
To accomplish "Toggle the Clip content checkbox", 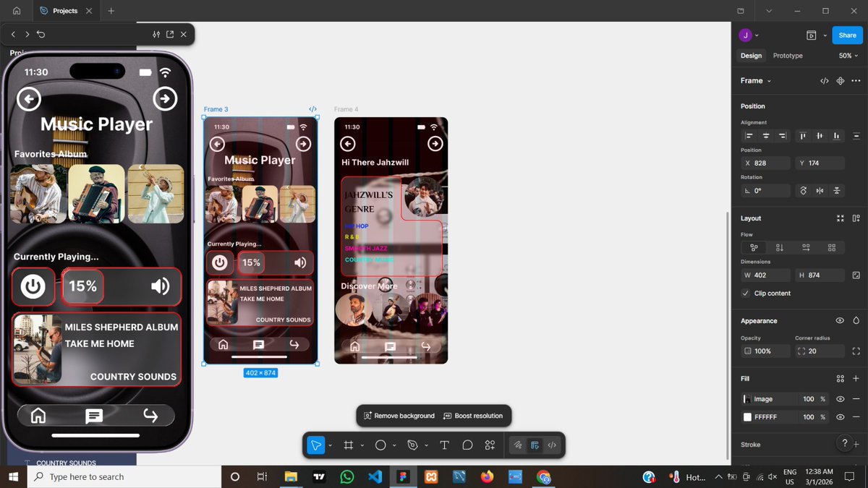I will coord(746,294).
